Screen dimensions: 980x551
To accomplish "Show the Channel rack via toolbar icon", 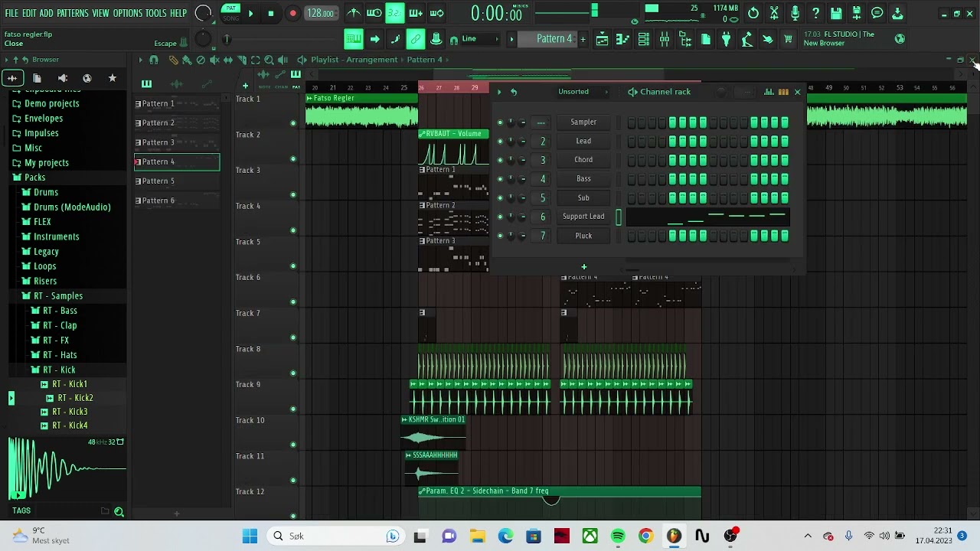I will point(644,39).
